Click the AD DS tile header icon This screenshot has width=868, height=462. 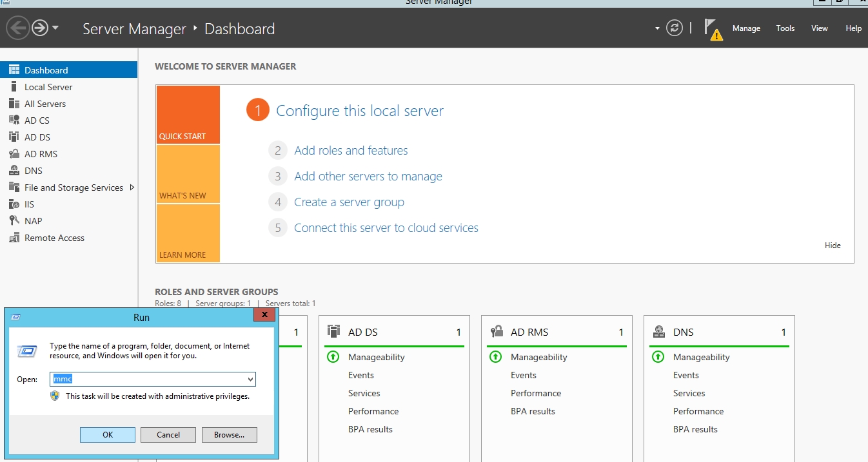[333, 332]
